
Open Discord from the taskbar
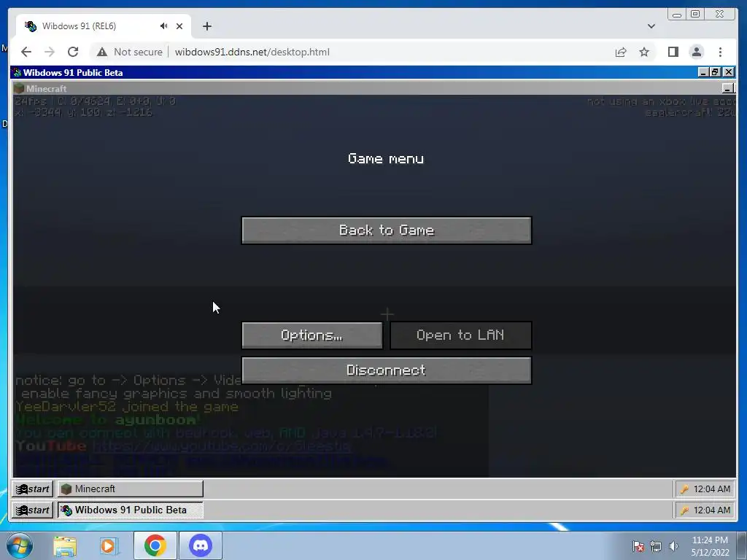click(201, 545)
